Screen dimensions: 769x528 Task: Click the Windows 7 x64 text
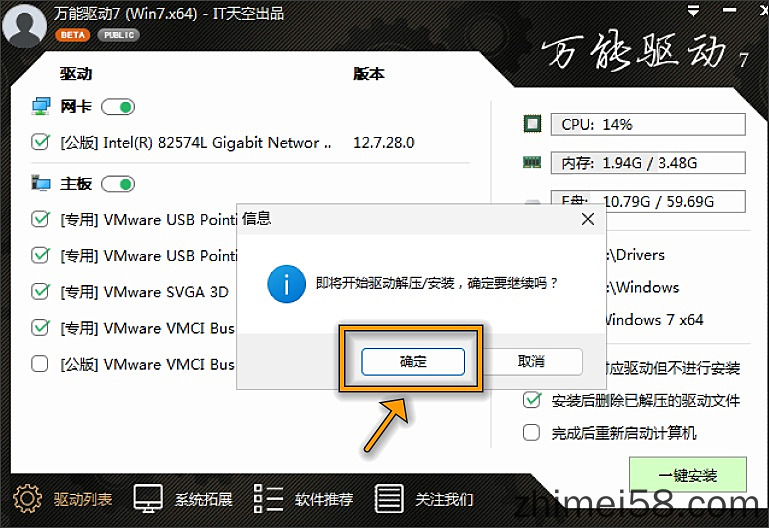click(655, 320)
